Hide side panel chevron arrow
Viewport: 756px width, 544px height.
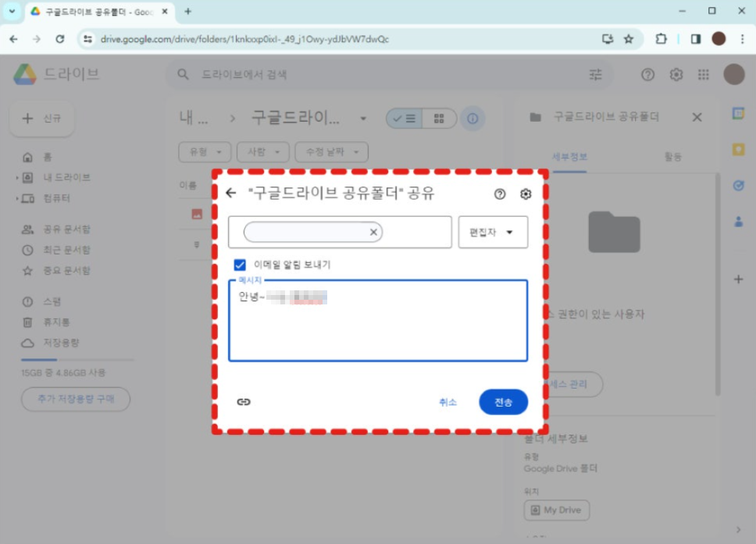pos(738,529)
